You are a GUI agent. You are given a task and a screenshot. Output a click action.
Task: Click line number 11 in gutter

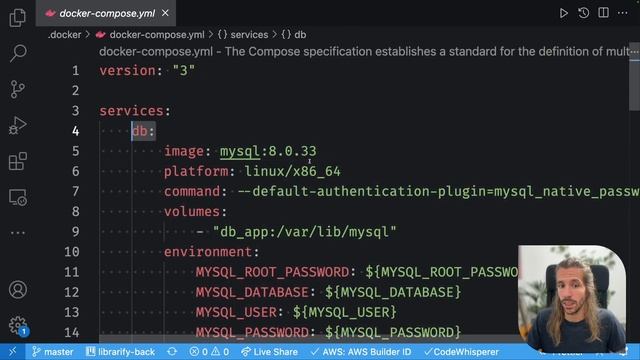click(72, 272)
